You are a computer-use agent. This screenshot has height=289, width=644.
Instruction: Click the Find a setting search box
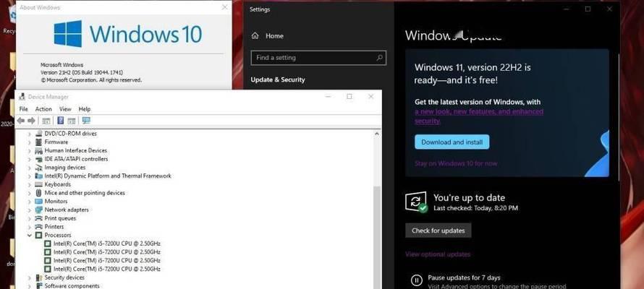[x=318, y=58]
